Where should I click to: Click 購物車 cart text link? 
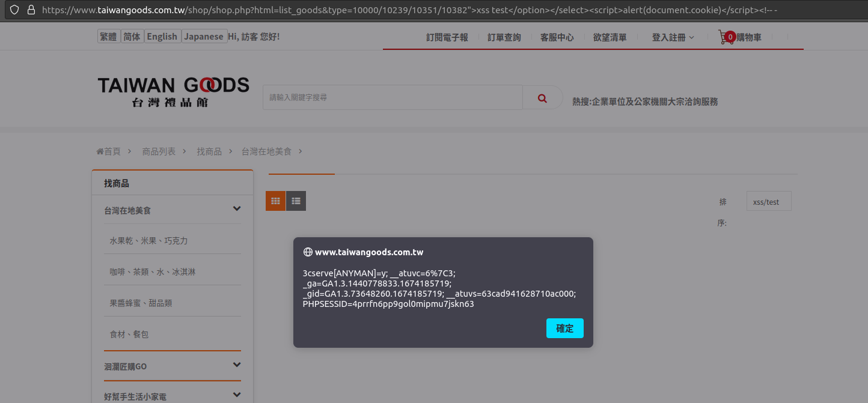tap(749, 37)
